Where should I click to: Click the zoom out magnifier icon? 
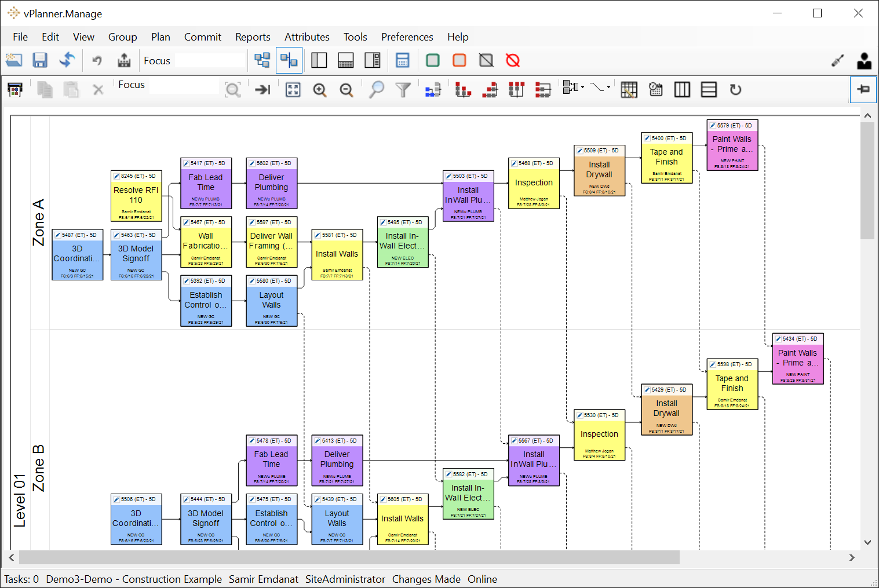click(x=347, y=90)
